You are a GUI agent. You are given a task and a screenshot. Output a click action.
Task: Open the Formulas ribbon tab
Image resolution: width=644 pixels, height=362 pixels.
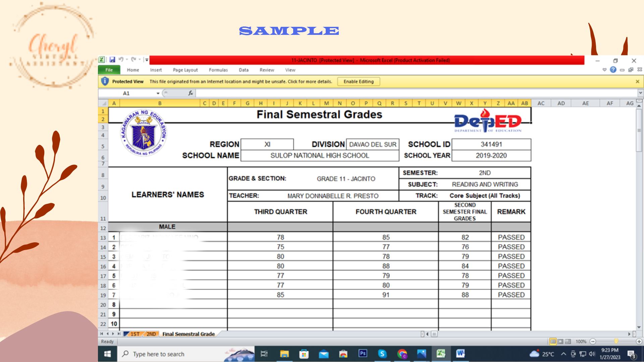tap(218, 70)
